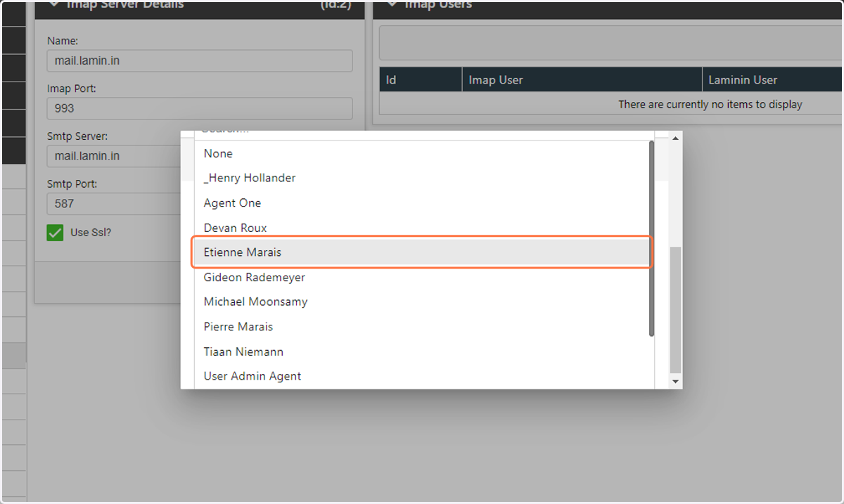Select Pierre Marais option
This screenshot has height=504, width=844.
(422, 326)
